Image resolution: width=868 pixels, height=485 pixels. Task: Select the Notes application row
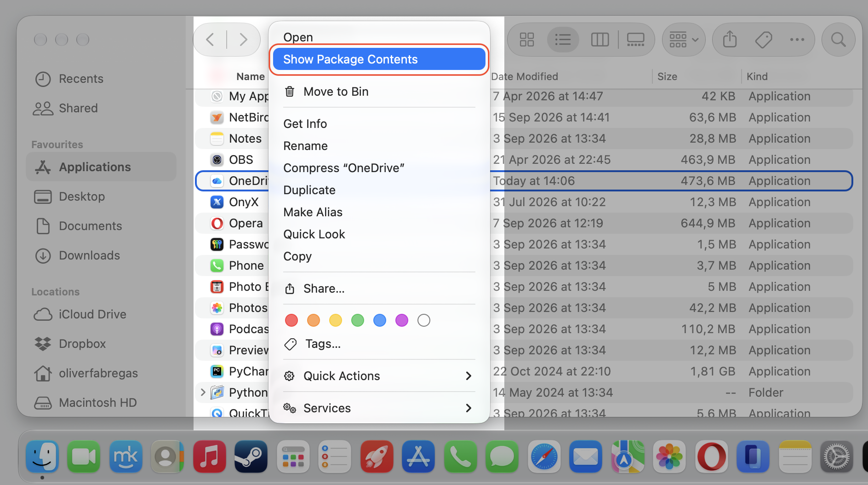click(524, 139)
